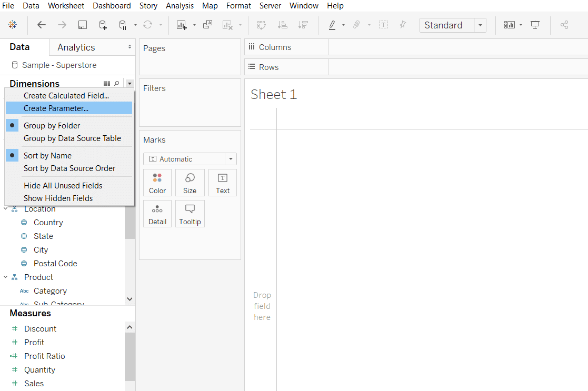Choose Show Hidden Fields
588x391 pixels.
pos(69,198)
